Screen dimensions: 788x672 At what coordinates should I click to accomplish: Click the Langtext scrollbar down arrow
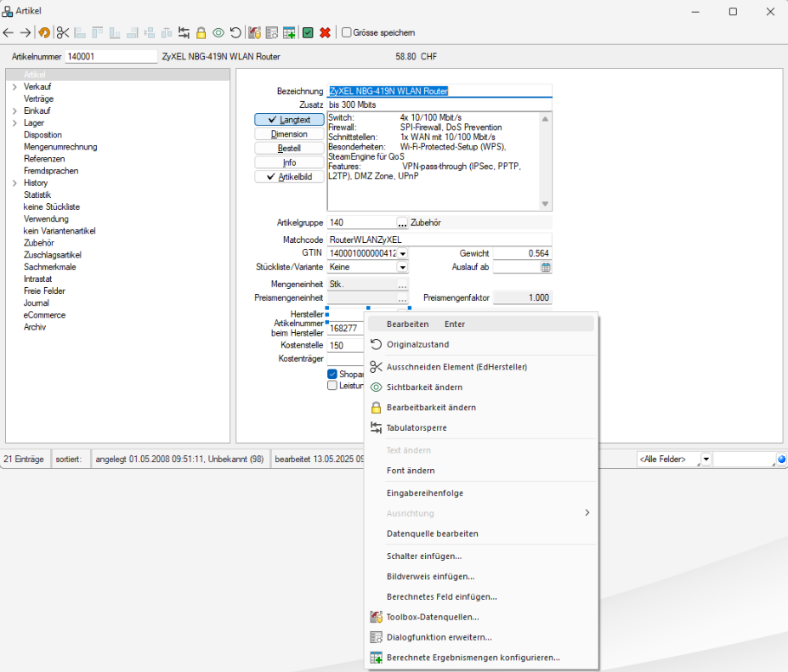545,204
